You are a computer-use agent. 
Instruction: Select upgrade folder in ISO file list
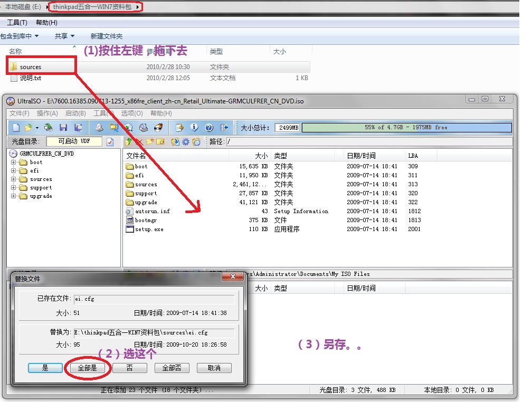click(x=141, y=203)
